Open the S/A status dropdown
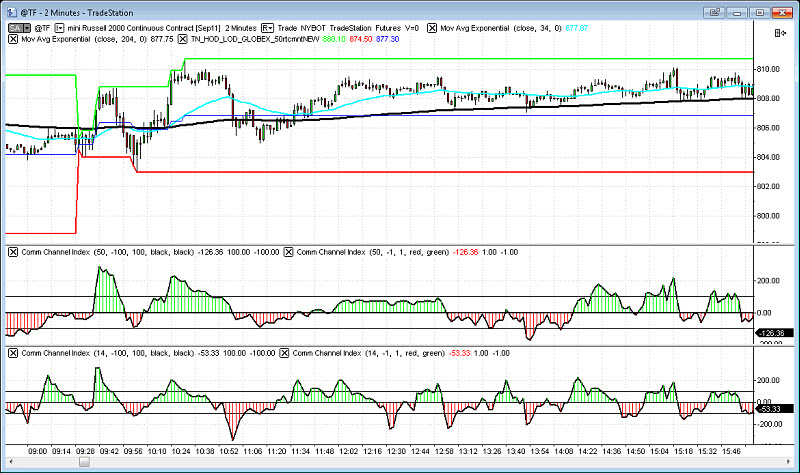The width and height of the screenshot is (800, 473). [x=19, y=28]
